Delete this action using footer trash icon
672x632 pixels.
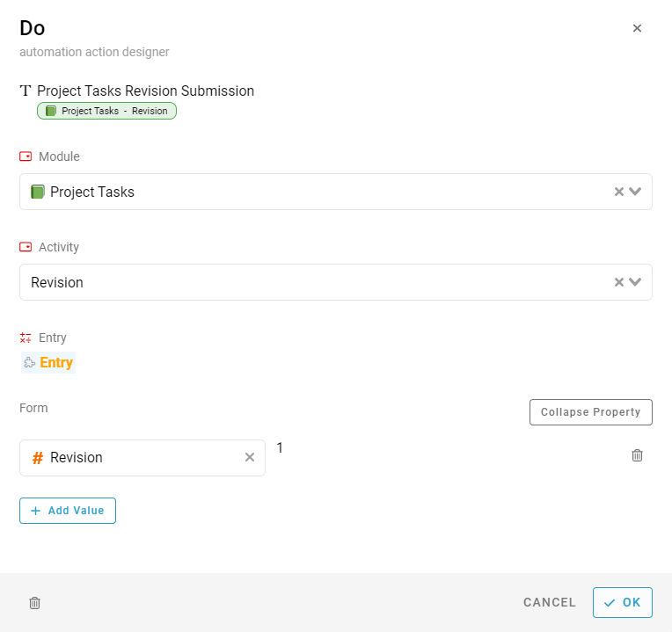(x=34, y=603)
